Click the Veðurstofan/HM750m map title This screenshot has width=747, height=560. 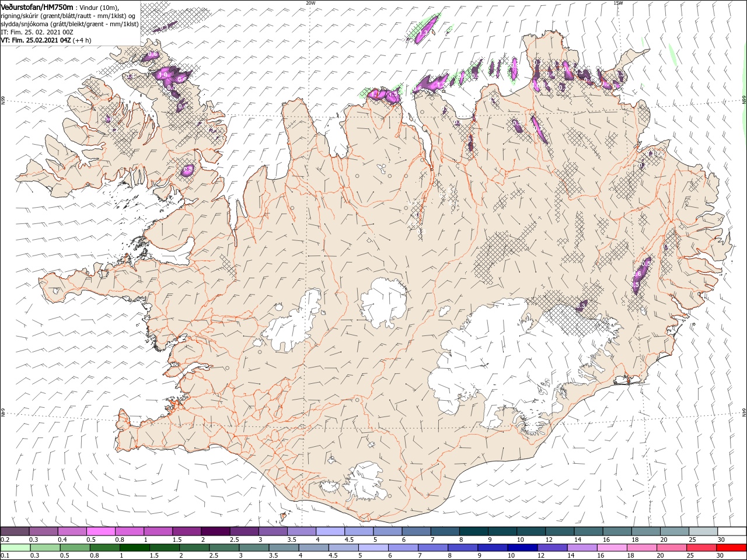pyautogui.click(x=37, y=6)
